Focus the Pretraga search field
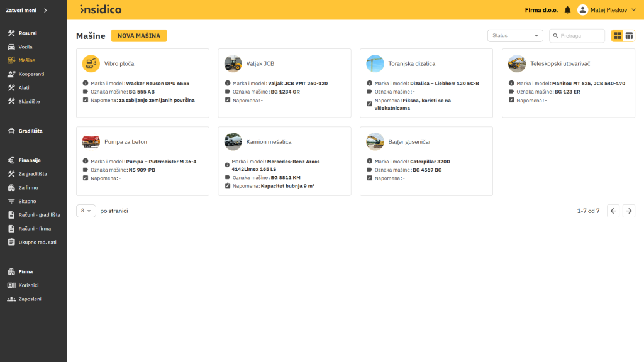The height and width of the screenshot is (362, 644). coord(577,36)
